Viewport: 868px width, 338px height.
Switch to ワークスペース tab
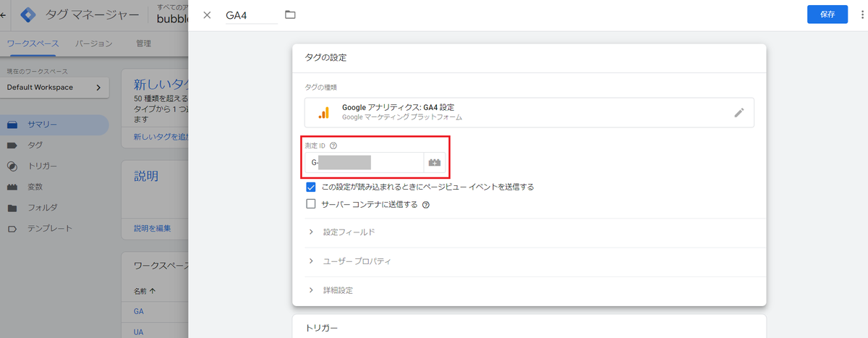33,43
